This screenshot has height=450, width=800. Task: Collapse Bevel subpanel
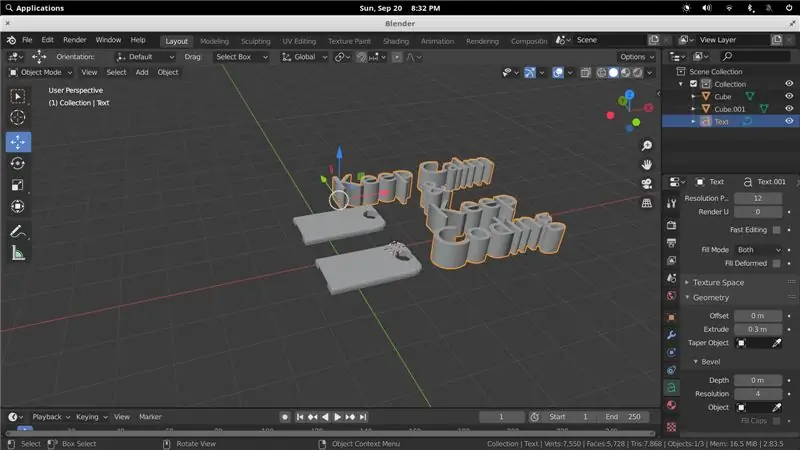coord(711,362)
